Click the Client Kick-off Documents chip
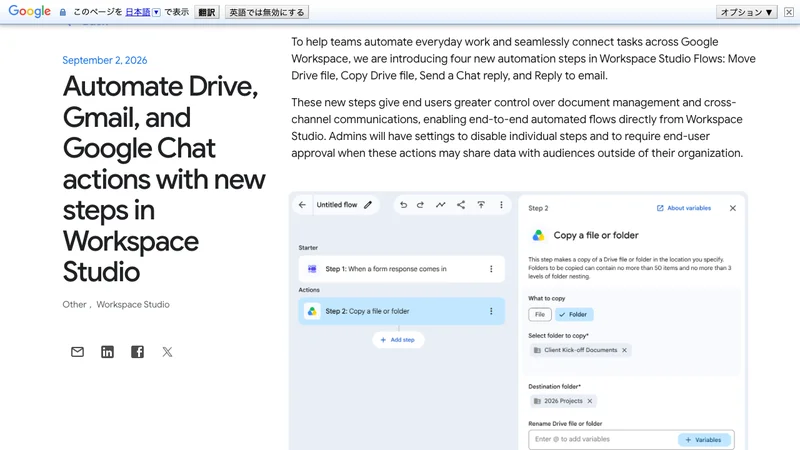This screenshot has height=450, width=800. click(x=580, y=350)
